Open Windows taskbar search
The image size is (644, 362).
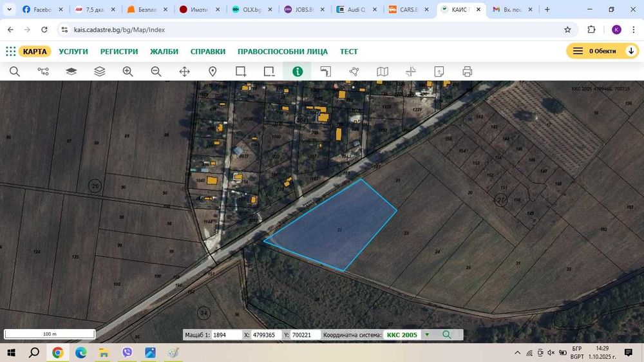[x=35, y=352]
